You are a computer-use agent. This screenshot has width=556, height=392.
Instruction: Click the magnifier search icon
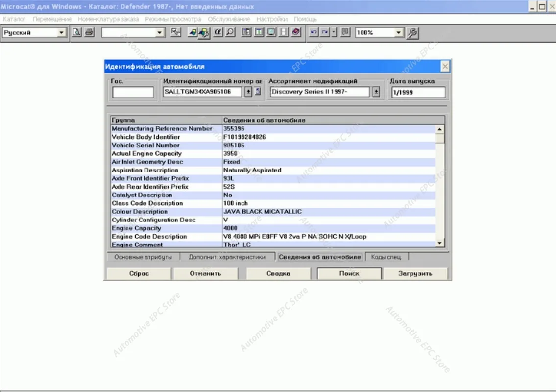[x=230, y=32]
